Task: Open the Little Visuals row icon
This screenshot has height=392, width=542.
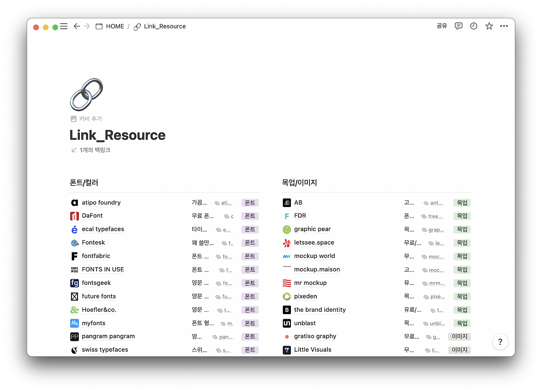Action: point(287,350)
